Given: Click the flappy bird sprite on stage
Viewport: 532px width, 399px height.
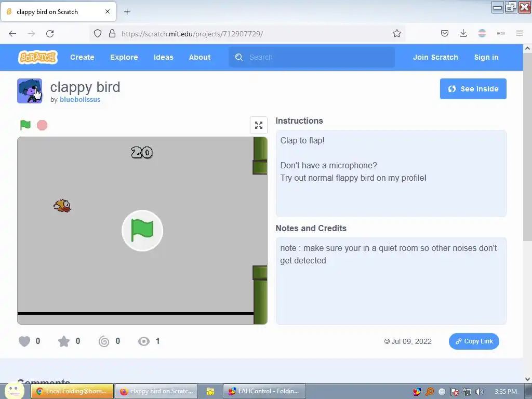Looking at the screenshot, I should click(x=62, y=206).
